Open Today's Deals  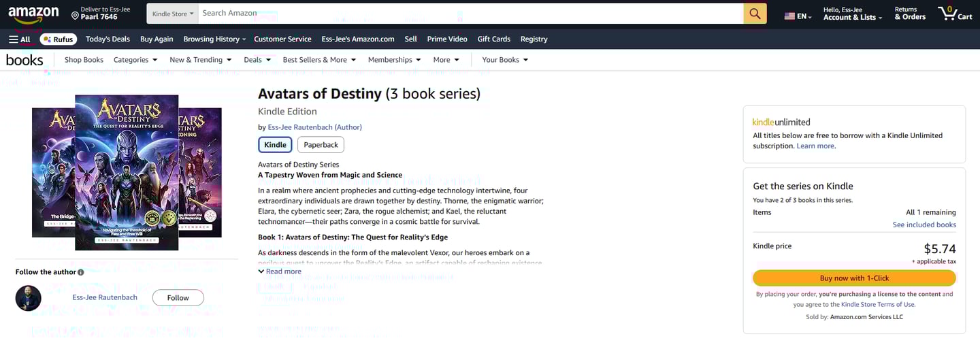pyautogui.click(x=108, y=39)
